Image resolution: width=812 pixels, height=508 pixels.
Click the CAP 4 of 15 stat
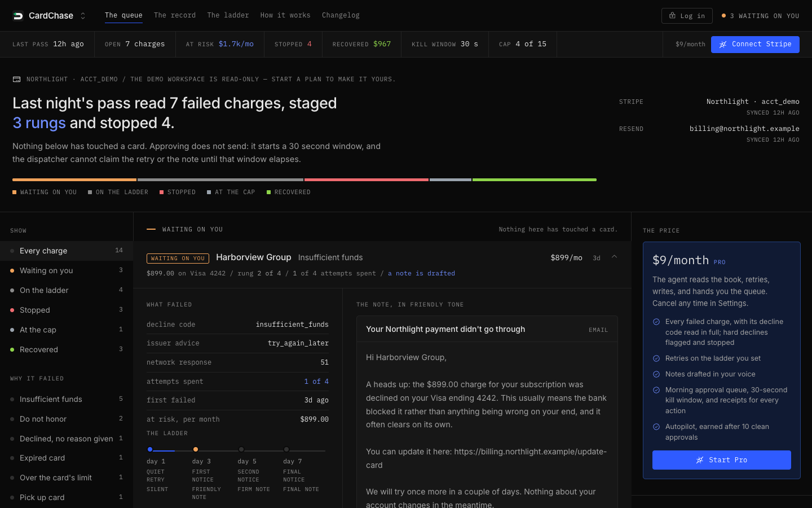523,44
